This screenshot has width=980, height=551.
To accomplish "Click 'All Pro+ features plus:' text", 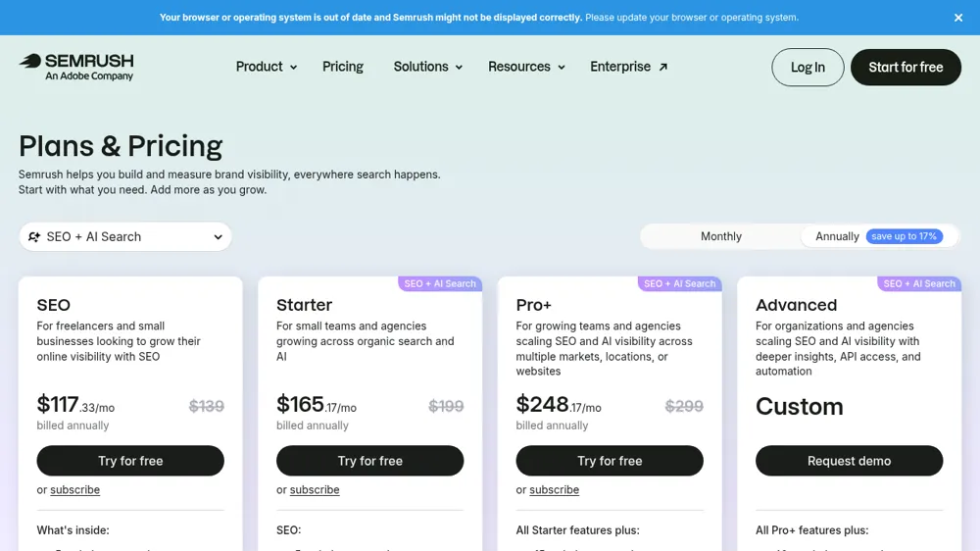I will 811,530.
